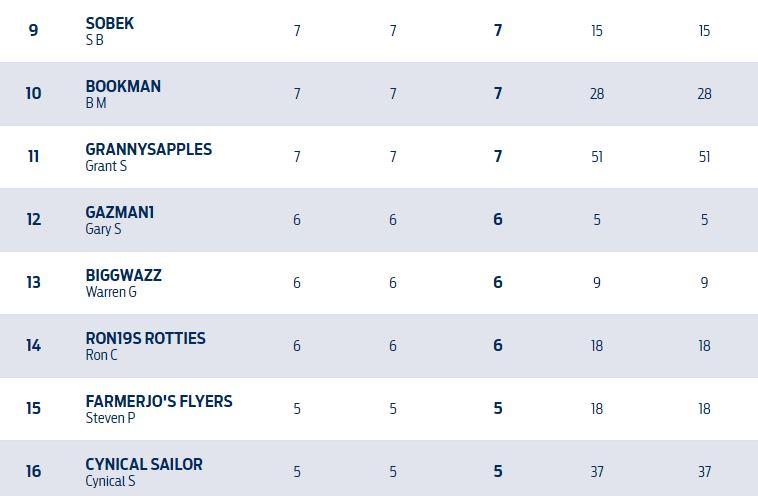Select owner name Steven P
758x496 pixels.
point(110,418)
